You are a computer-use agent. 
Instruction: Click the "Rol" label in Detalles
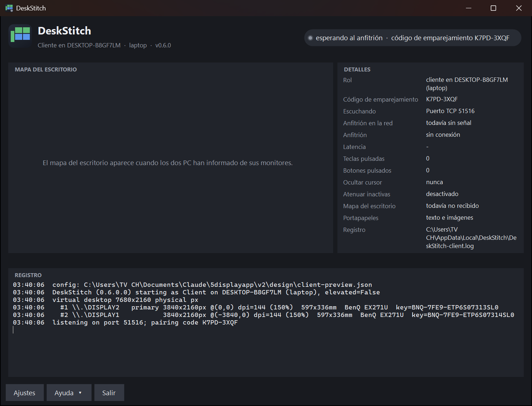point(347,80)
